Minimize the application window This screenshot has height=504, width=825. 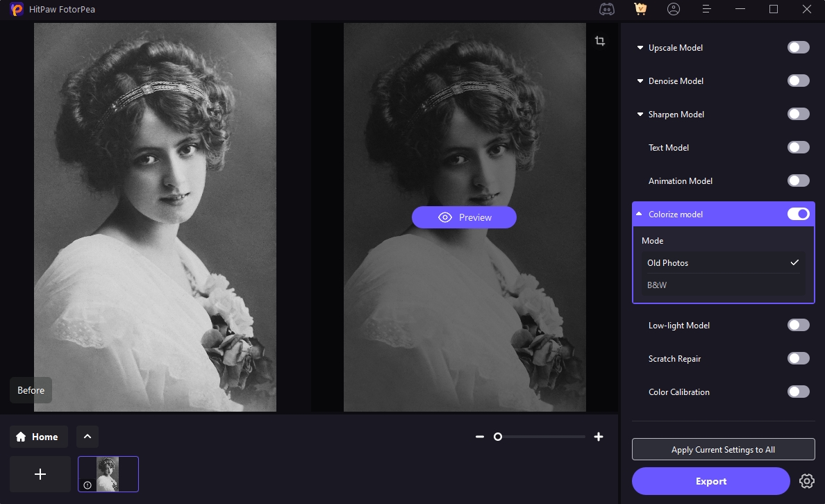point(740,9)
